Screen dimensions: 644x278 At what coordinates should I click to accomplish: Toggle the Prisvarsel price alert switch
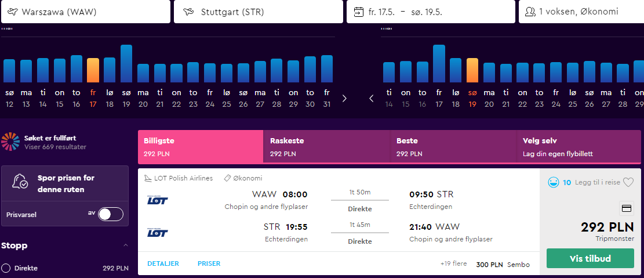111,214
